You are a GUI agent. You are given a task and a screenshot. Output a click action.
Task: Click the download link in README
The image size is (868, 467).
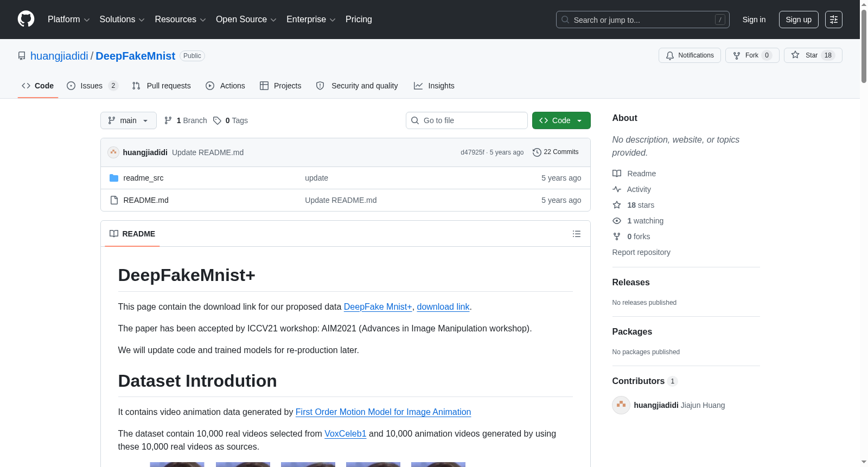click(443, 307)
